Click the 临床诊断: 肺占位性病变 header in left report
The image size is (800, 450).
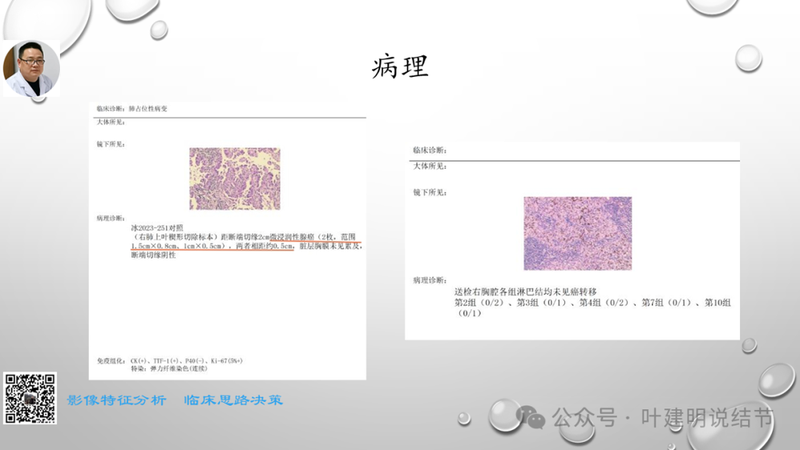tap(138, 107)
